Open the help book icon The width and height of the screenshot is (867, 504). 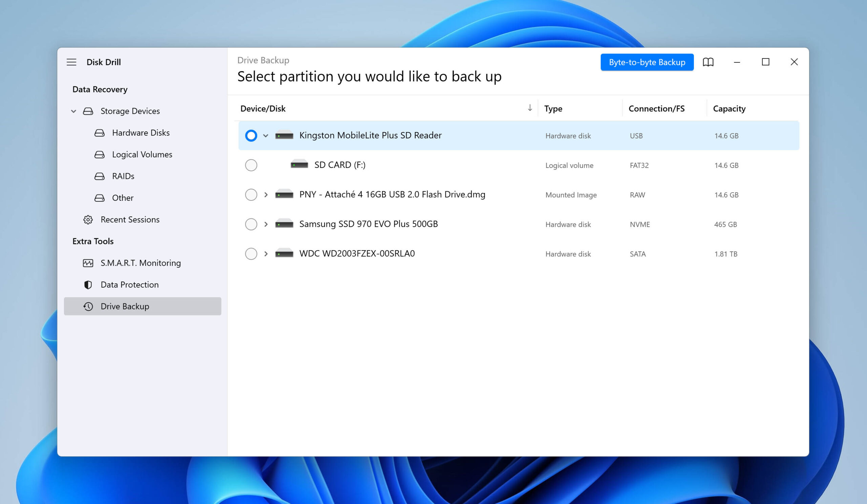coord(708,62)
